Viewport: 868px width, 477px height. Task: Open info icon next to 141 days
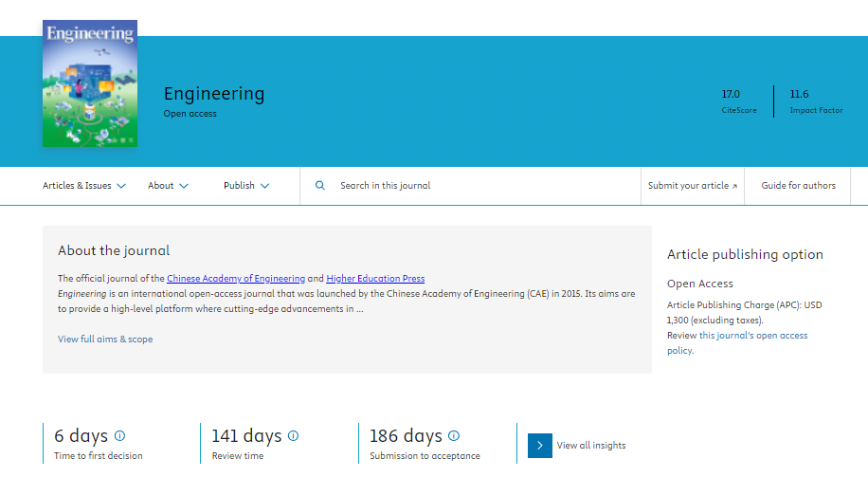(294, 436)
